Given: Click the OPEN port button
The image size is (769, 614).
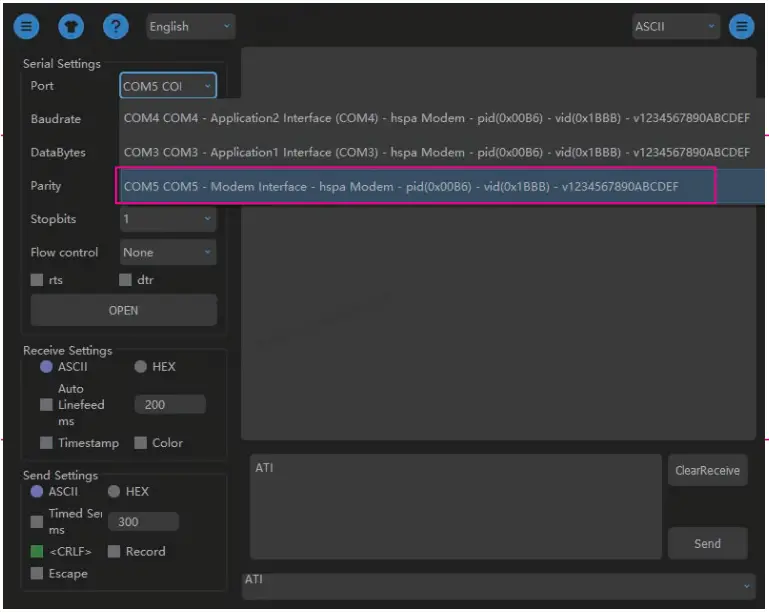Looking at the screenshot, I should pos(124,310).
